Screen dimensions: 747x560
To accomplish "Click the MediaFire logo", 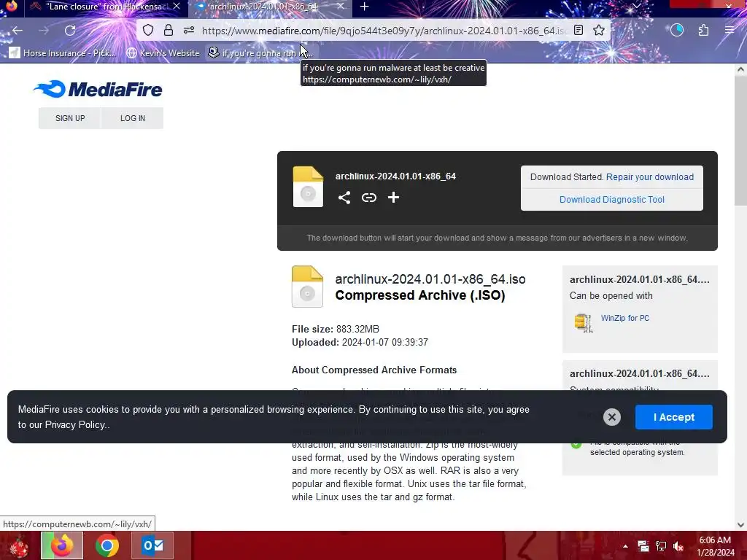I will point(98,89).
